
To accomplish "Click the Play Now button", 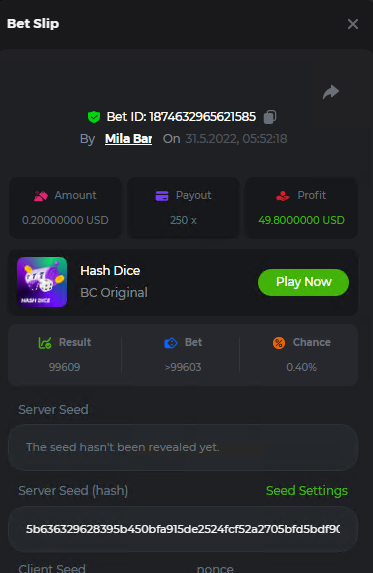I will pos(303,282).
